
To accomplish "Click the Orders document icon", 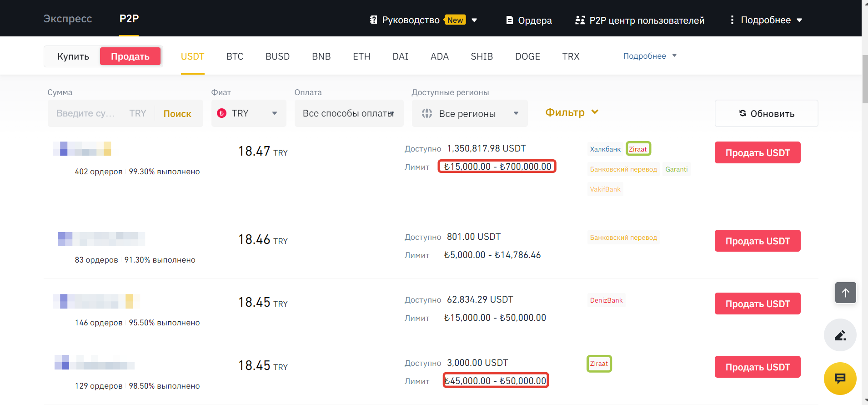I will [x=509, y=20].
